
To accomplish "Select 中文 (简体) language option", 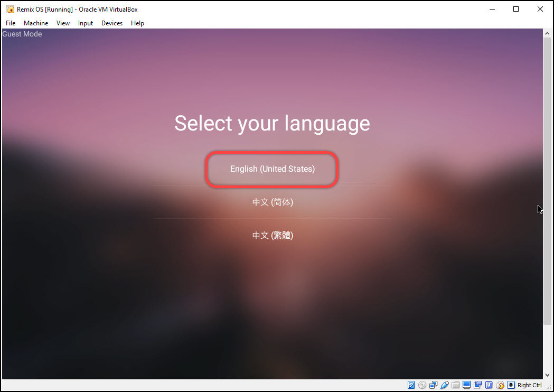I will [x=273, y=202].
